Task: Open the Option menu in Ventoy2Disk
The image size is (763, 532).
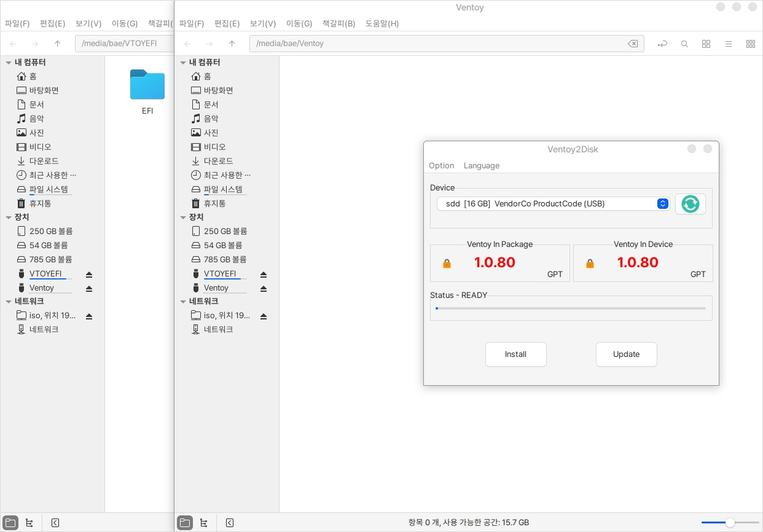Action: tap(441, 166)
